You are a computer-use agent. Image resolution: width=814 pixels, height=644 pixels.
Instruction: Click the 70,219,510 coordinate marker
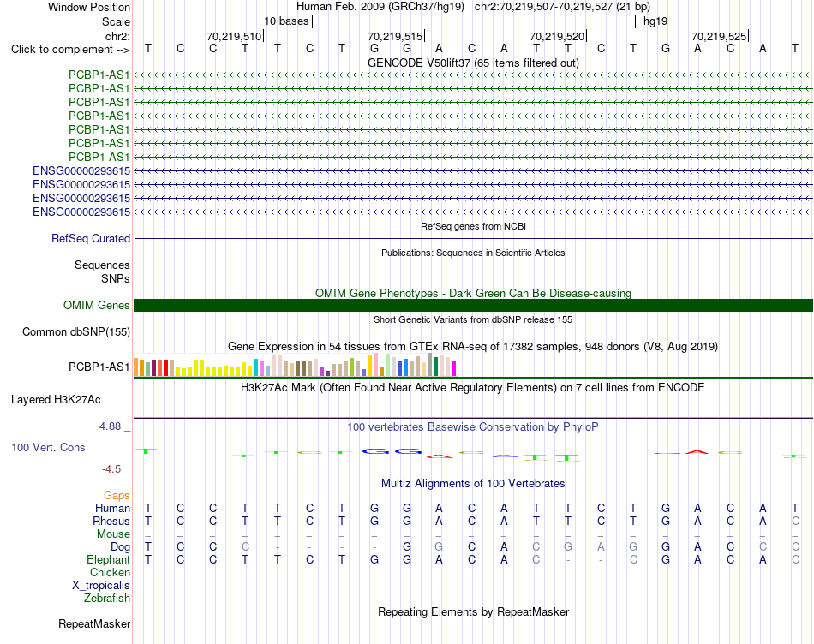point(234,36)
